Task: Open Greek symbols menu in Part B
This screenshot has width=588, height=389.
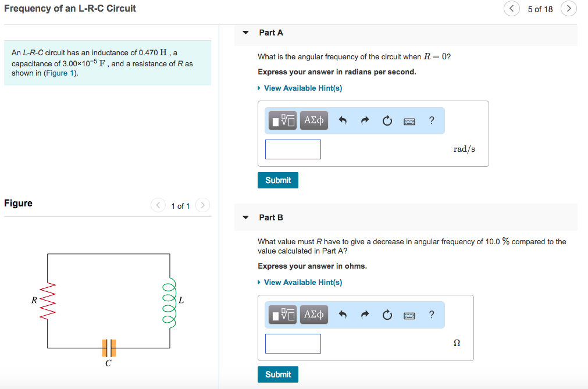Action: tap(313, 315)
